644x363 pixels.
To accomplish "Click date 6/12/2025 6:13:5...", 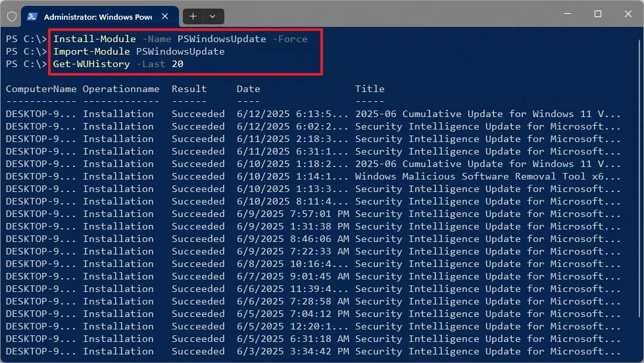I will (x=293, y=114).
